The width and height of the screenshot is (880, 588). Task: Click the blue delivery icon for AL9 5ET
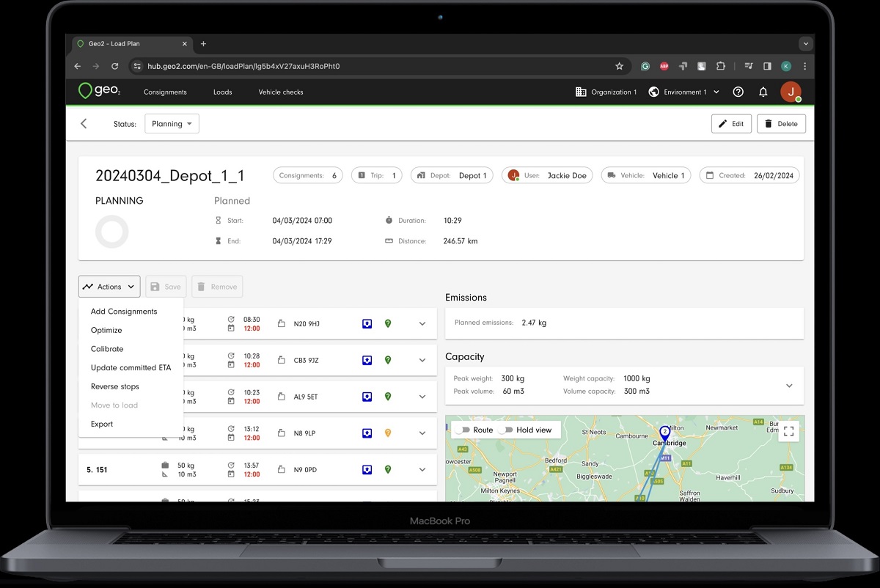pyautogui.click(x=367, y=397)
